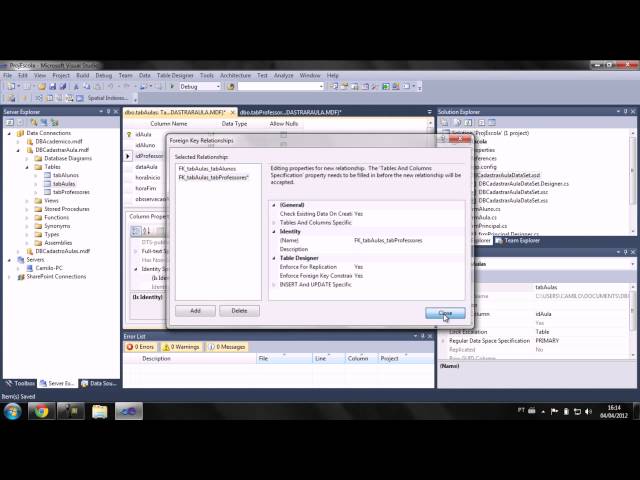Open DBCadastrarAulaDataSet.Designer.cs file

click(523, 184)
